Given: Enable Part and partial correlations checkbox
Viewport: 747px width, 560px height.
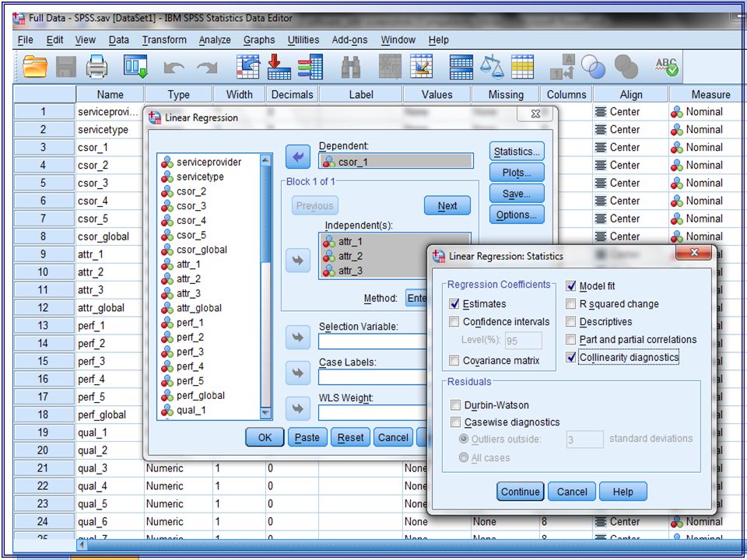Looking at the screenshot, I should (x=570, y=340).
